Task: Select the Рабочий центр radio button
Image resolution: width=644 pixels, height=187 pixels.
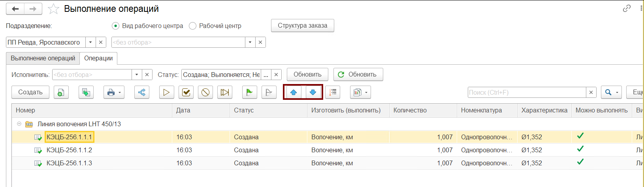Action: 192,26
